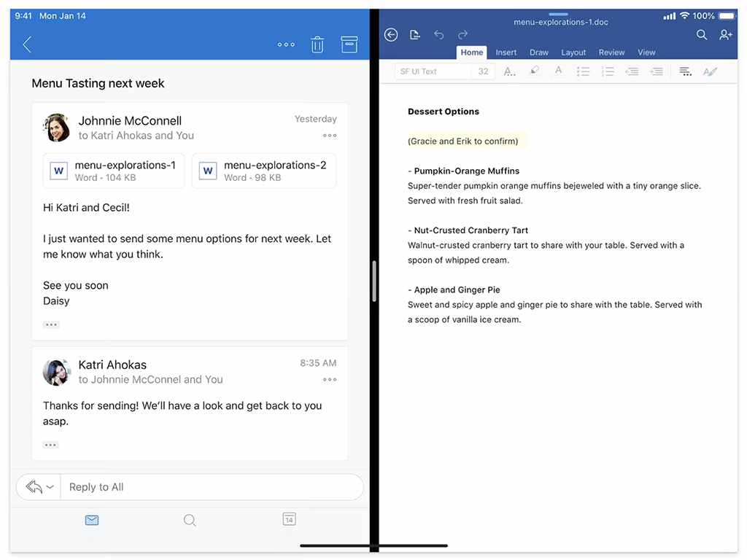
Task: Open menu-explorations-2 attachment
Action: (x=264, y=171)
